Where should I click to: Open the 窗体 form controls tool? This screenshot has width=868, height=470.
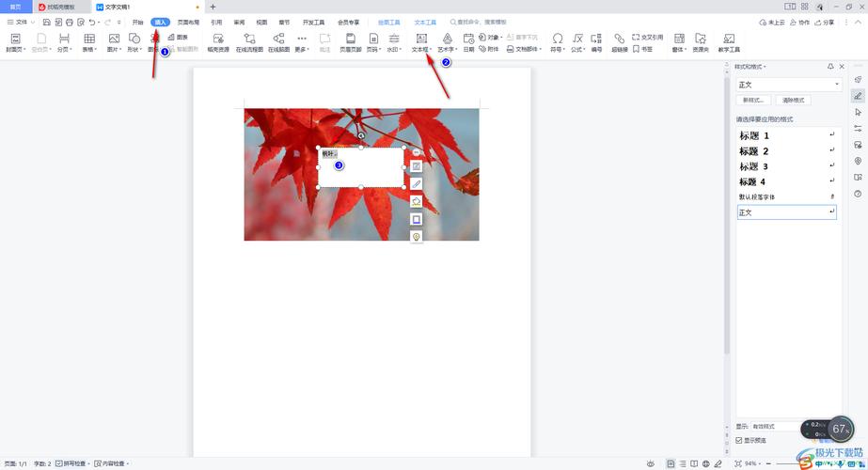(679, 42)
